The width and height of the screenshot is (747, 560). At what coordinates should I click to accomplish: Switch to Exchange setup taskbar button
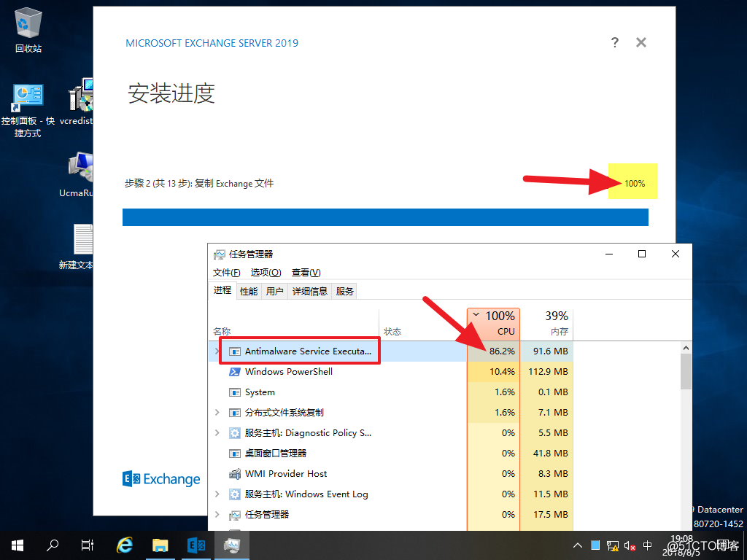click(196, 545)
